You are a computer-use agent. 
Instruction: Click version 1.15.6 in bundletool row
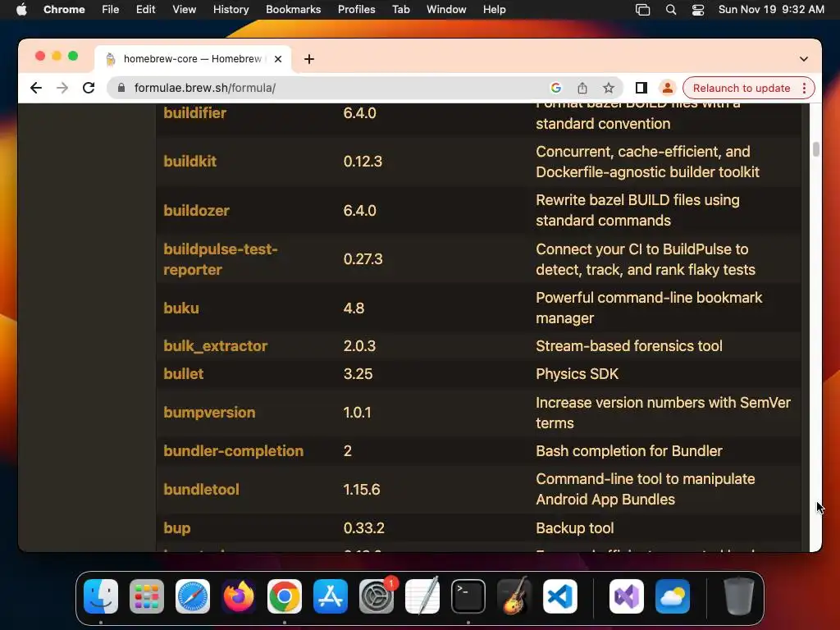pyautogui.click(x=362, y=490)
